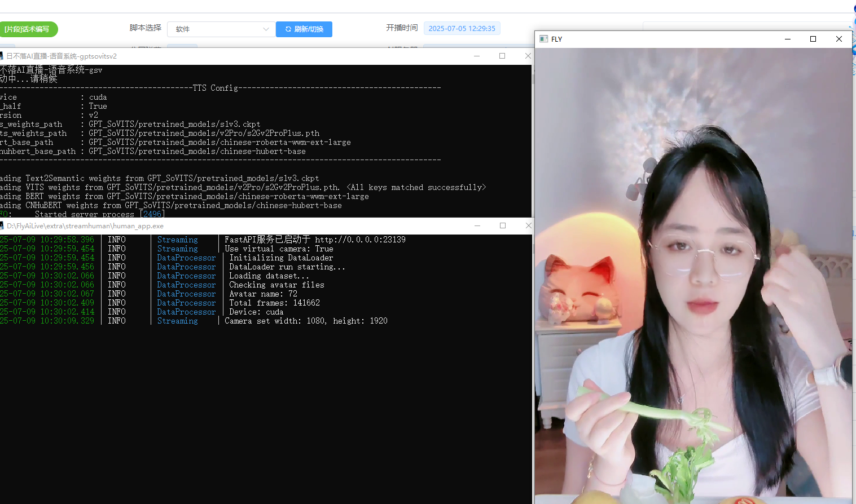Click the 'Loading CNHuBERT weights' console line
This screenshot has height=504, width=856.
[x=171, y=205]
